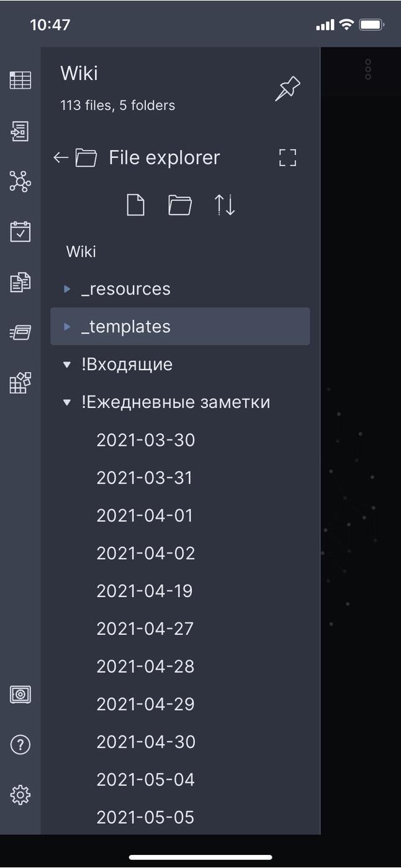Screen dimensions: 401x868
Task: Click the documents copy sidebar icon
Action: (x=20, y=283)
